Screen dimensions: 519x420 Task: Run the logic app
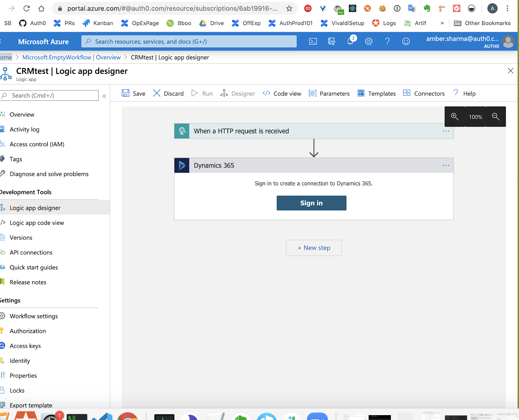(x=202, y=93)
